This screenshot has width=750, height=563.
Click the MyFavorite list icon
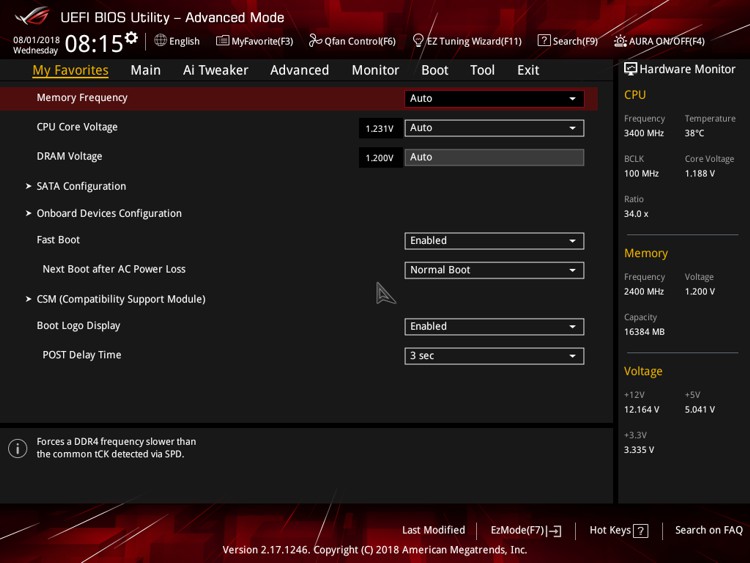pyautogui.click(x=222, y=41)
